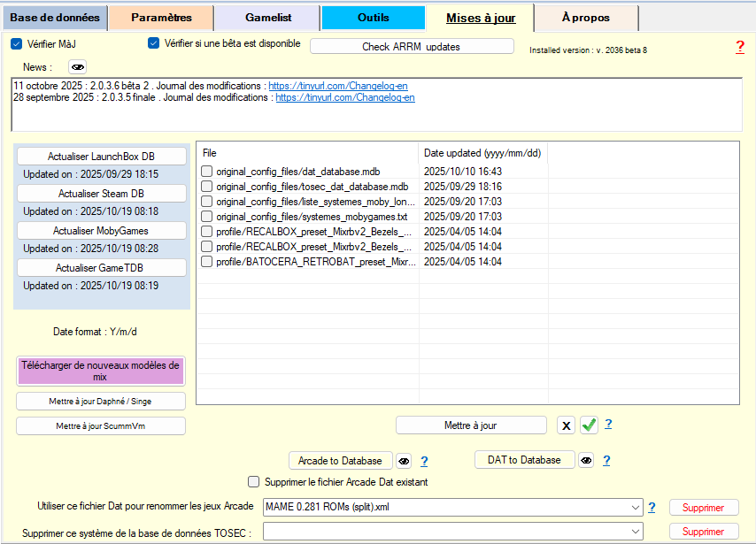
Task: Click eye icon beside Arcade to Database
Action: [404, 461]
